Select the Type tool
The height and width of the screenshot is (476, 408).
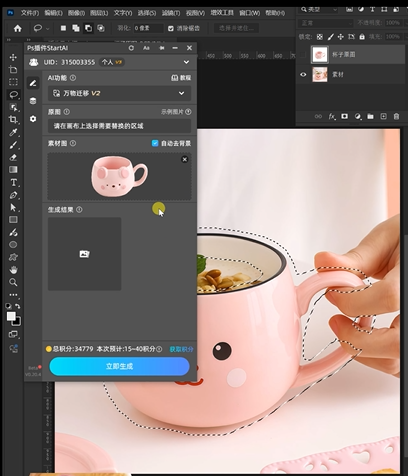[x=13, y=182]
